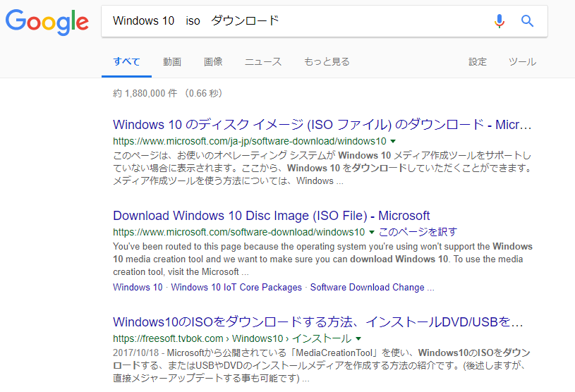Select the すべて tab
The image size is (575, 392).
coord(126,61)
